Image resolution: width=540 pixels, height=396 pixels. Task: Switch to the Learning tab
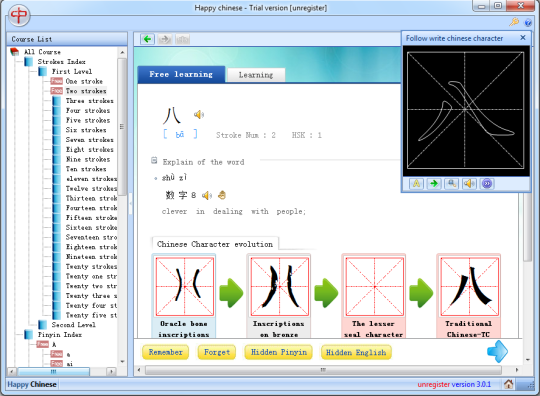(256, 75)
